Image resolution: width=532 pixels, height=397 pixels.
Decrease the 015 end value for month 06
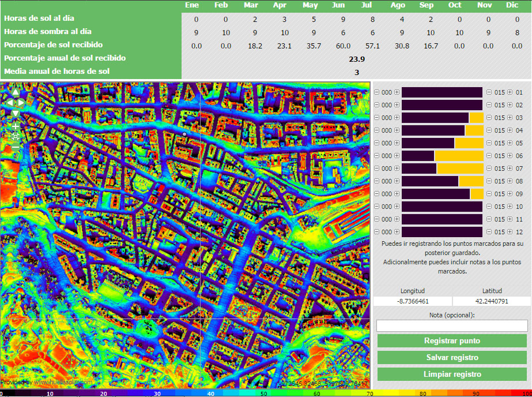(489, 156)
